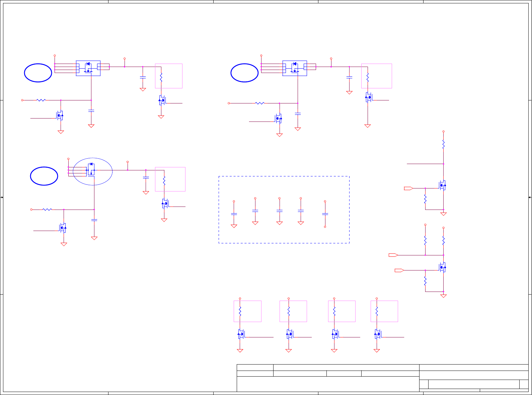Select the pull-up resistor atop the upper-right circuit
Image resolution: width=532 pixels, height=395 pixels.
(444, 144)
